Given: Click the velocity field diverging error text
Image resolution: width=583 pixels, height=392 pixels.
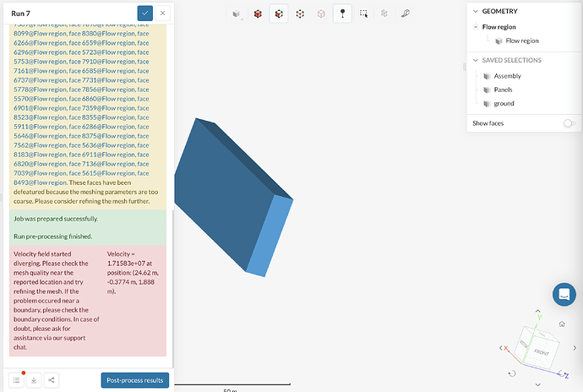Looking at the screenshot, I should pyautogui.click(x=57, y=301).
